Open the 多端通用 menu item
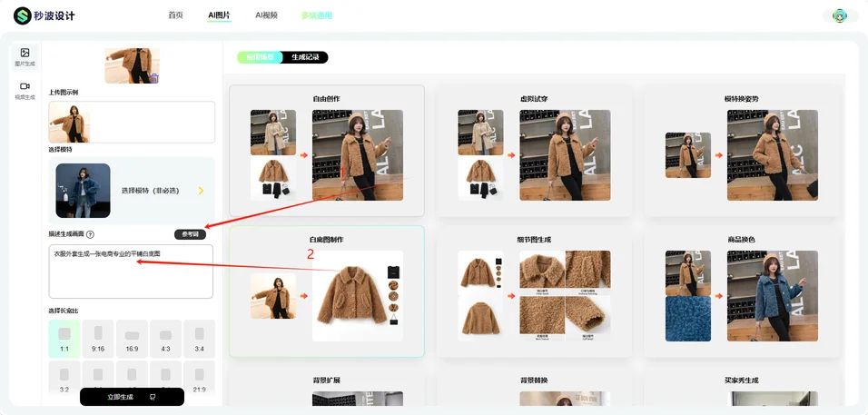 317,15
